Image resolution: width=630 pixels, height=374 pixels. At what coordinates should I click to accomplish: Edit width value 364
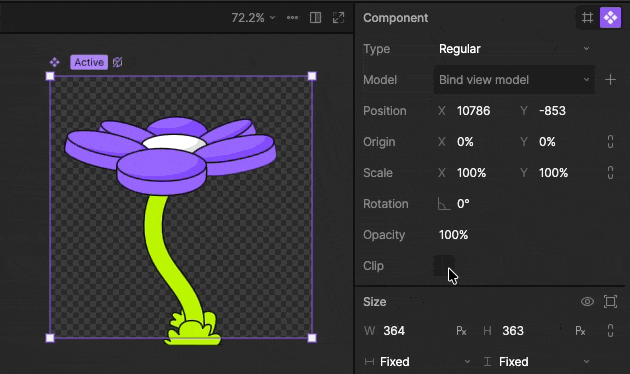(394, 331)
